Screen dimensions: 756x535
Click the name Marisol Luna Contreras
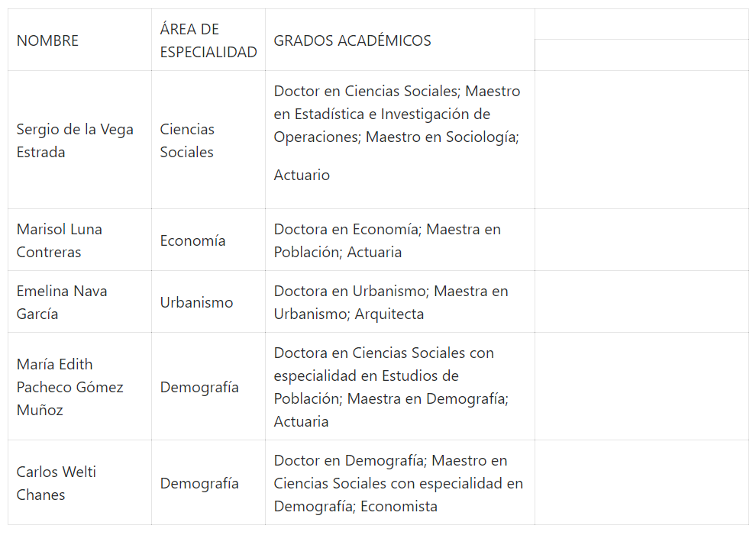60,240
